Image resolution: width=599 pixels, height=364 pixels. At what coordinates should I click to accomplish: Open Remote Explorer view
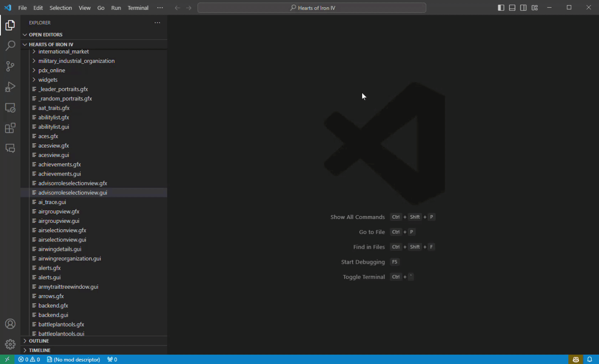10,108
